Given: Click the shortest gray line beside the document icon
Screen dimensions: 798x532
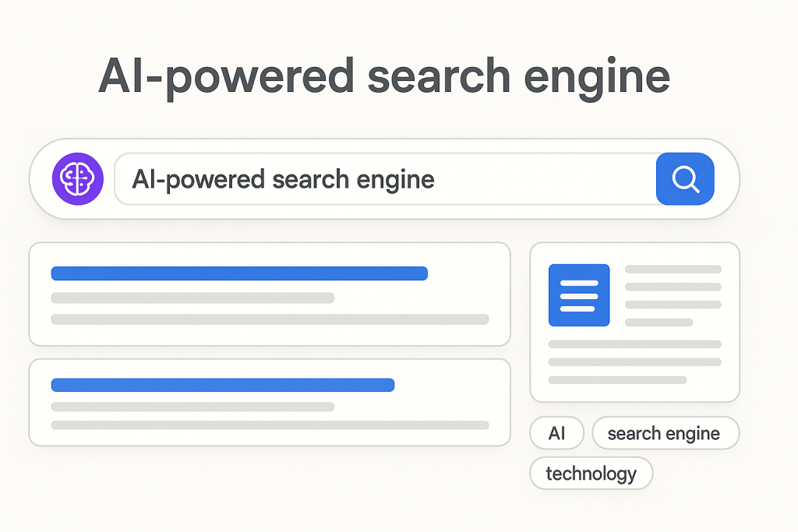Looking at the screenshot, I should (x=659, y=322).
